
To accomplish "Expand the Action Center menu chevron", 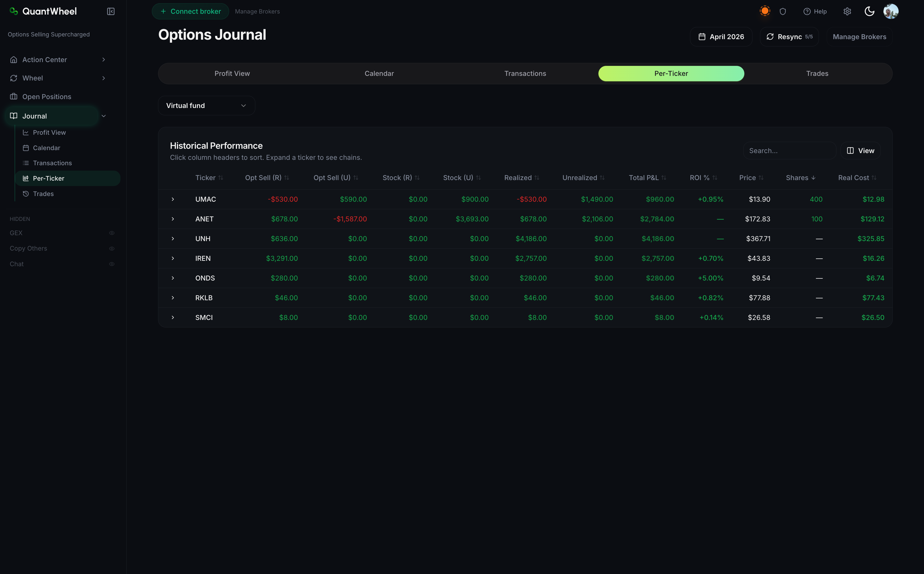I will [x=103, y=60].
